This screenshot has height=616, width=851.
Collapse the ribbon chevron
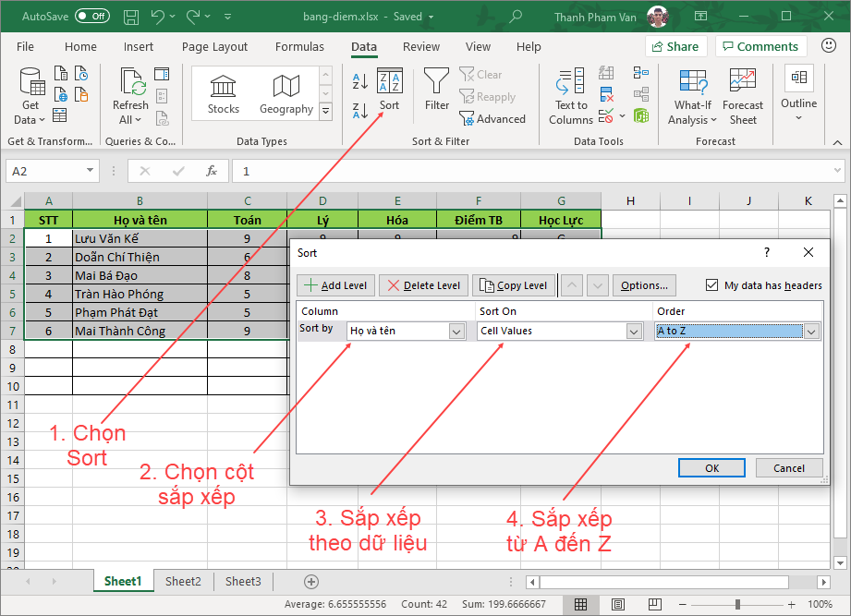[837, 142]
